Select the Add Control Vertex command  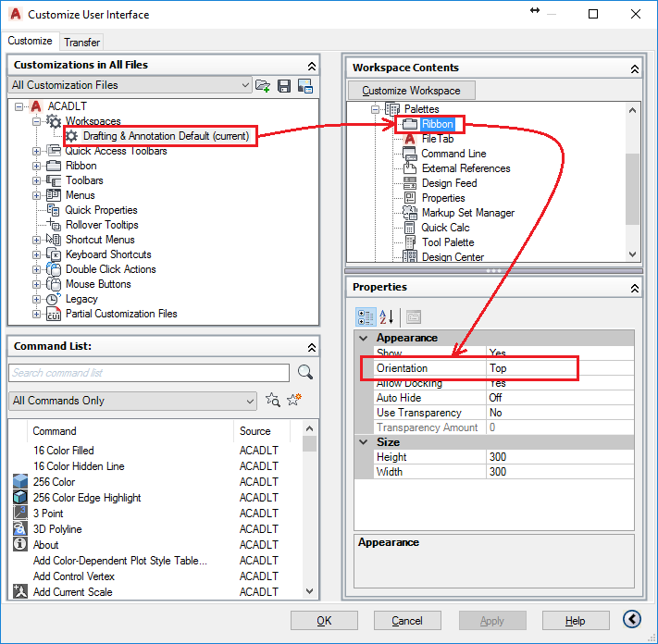[73, 576]
